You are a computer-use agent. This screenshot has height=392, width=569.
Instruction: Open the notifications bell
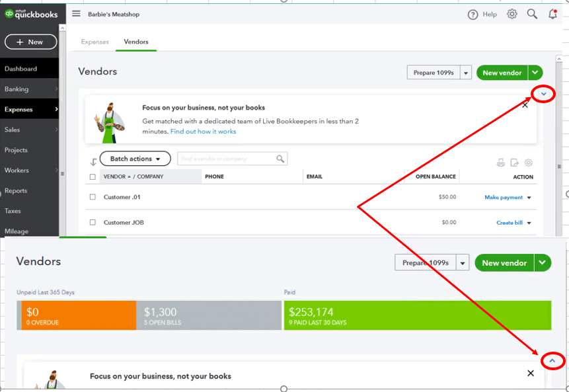552,14
